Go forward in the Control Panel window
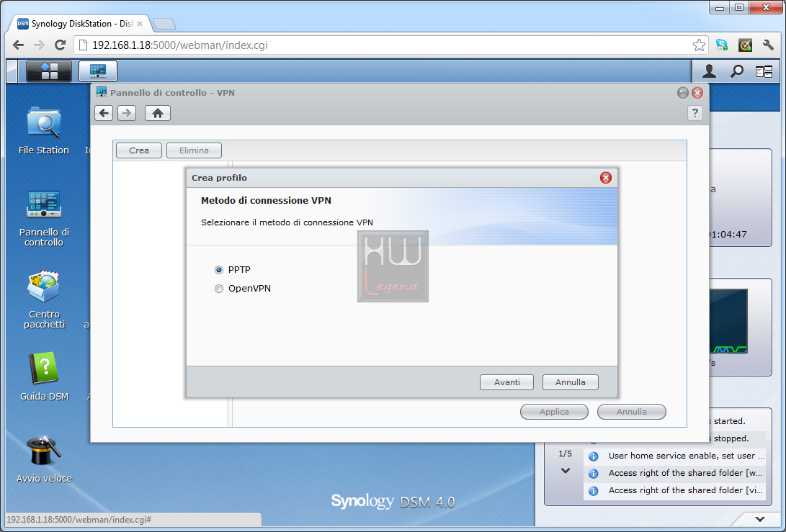 pos(127,113)
